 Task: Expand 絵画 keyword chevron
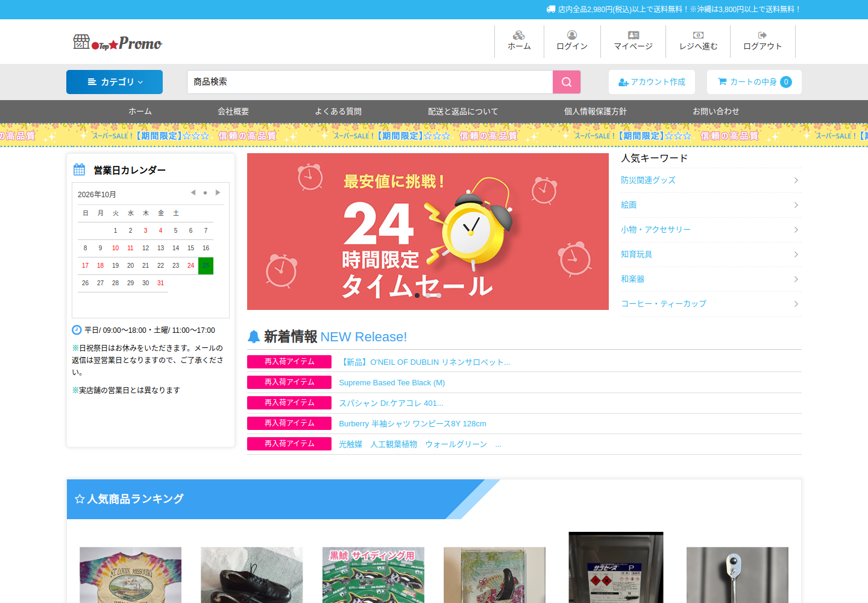point(796,205)
